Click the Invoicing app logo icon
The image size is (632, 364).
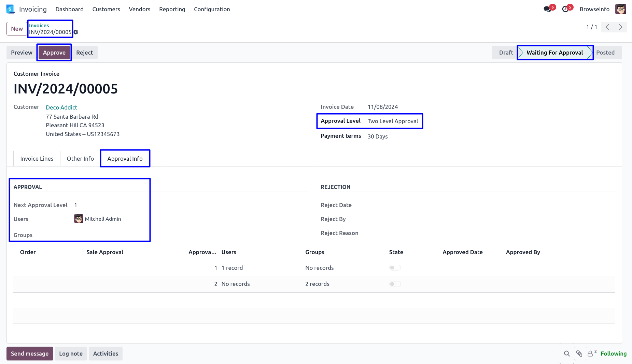click(11, 9)
